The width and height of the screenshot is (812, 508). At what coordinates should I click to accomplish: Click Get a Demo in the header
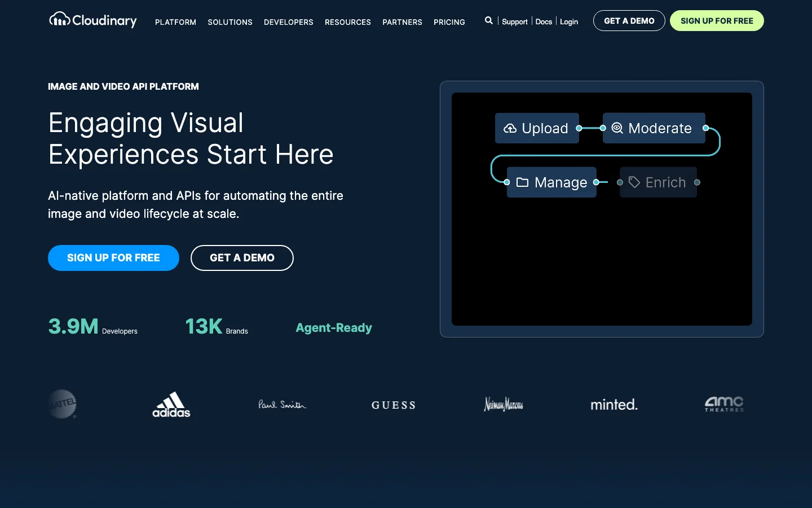point(629,21)
